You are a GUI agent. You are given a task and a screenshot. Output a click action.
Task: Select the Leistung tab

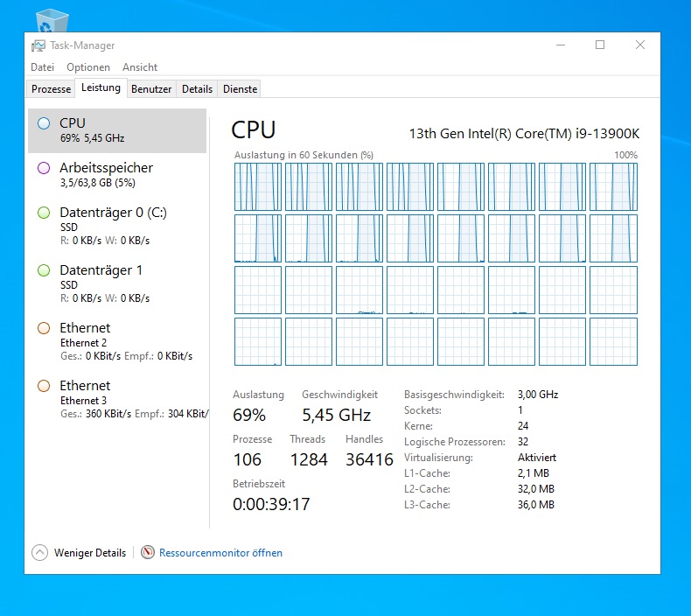[101, 87]
